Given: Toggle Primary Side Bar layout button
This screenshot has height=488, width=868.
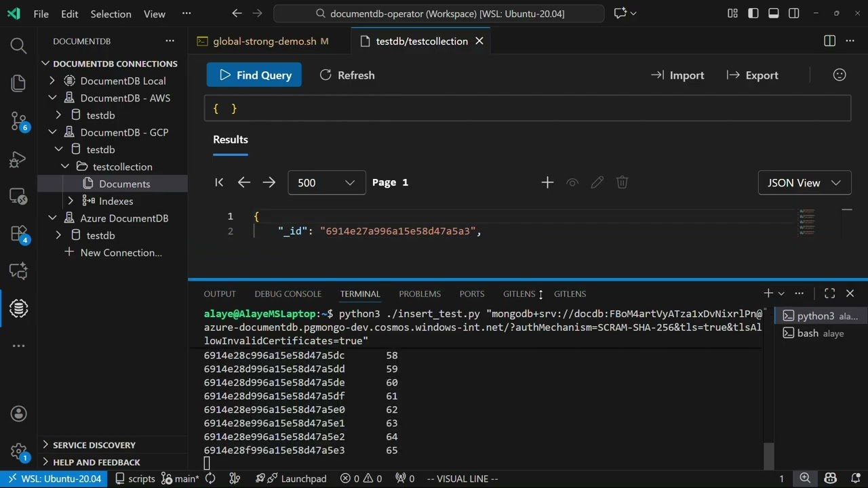Looking at the screenshot, I should pyautogui.click(x=753, y=13).
